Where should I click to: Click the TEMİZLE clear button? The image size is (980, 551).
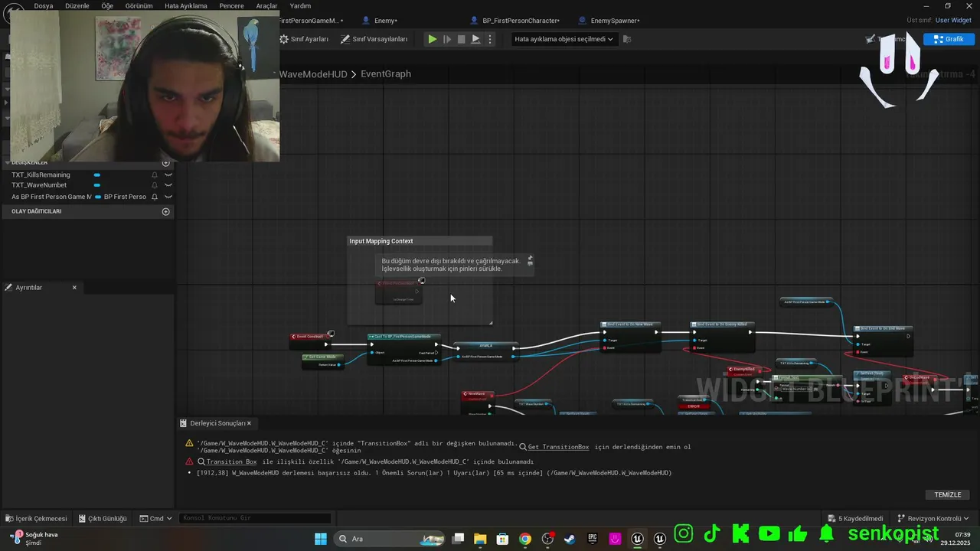click(x=948, y=494)
